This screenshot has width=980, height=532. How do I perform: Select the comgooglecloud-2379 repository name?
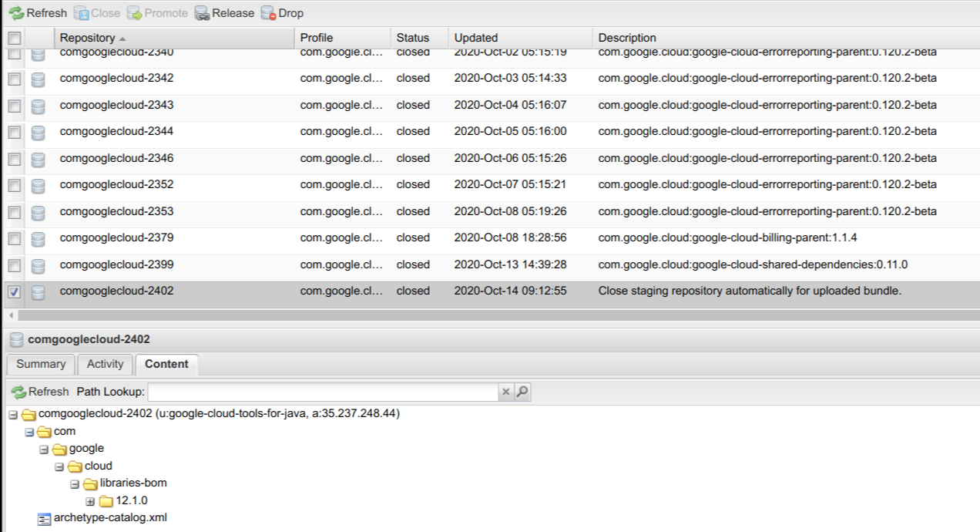[116, 238]
